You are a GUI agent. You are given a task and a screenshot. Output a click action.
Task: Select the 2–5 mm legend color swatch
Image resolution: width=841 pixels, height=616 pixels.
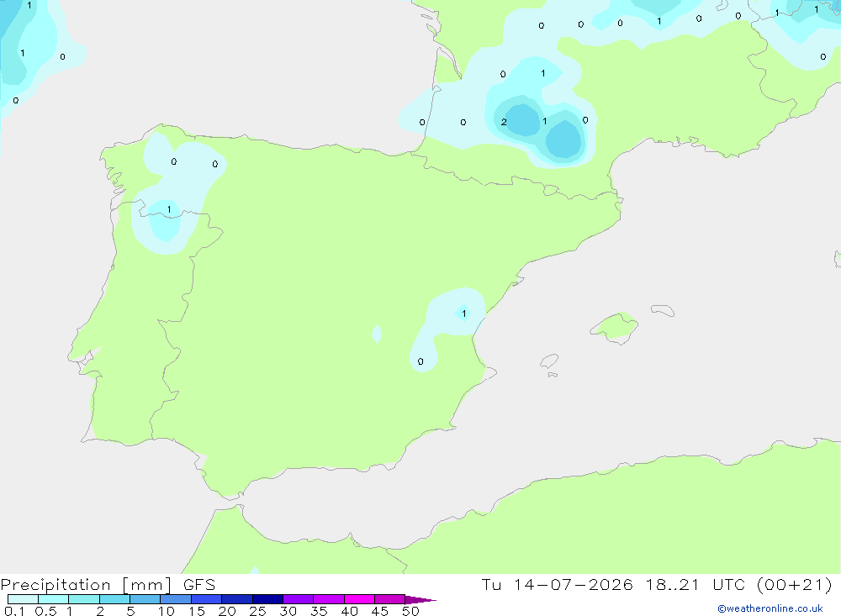tap(114, 599)
